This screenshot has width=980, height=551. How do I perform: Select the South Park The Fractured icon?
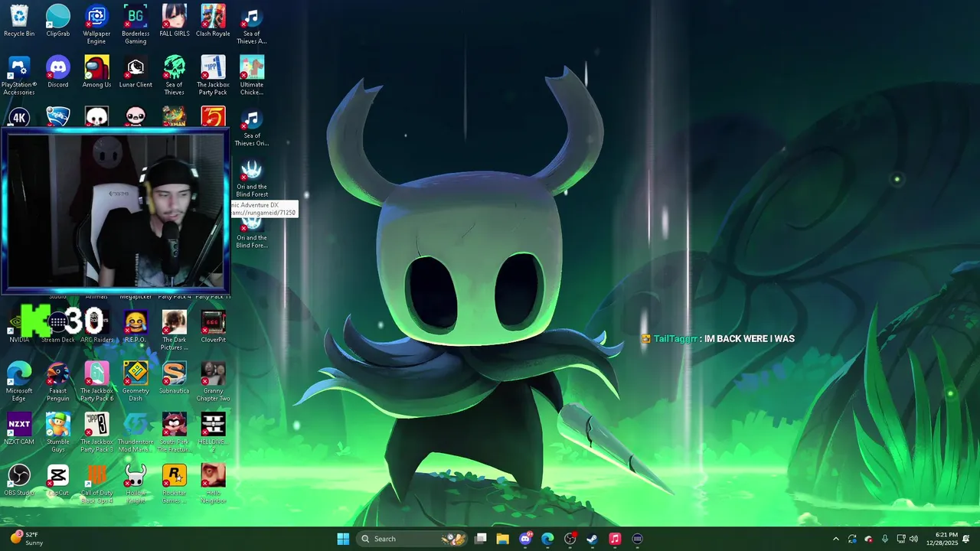pos(174,432)
